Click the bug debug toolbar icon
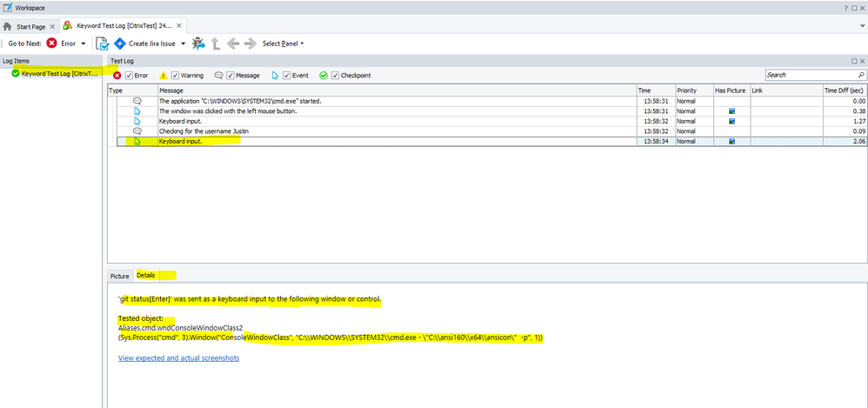Image resolution: width=868 pixels, height=408 pixels. point(198,43)
